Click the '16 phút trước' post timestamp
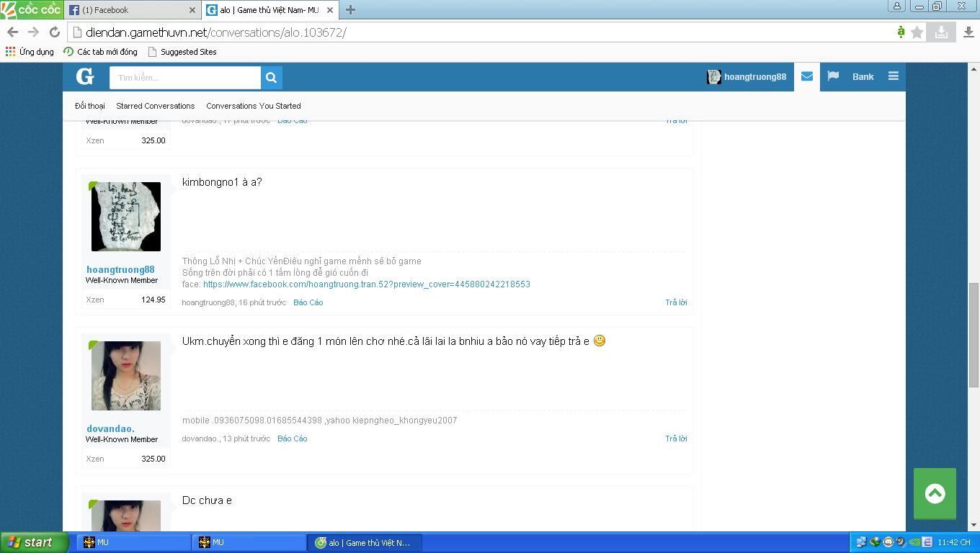This screenshot has width=980, height=553. 262,302
